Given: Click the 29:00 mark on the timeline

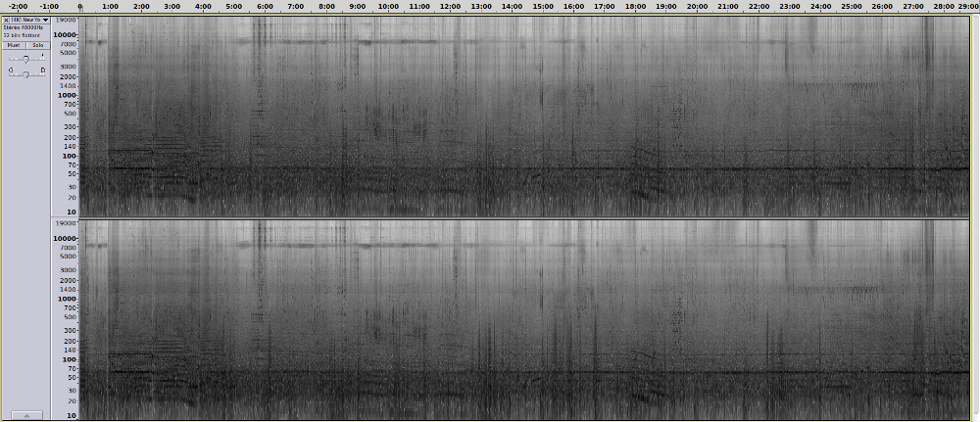Looking at the screenshot, I should coord(970,6).
